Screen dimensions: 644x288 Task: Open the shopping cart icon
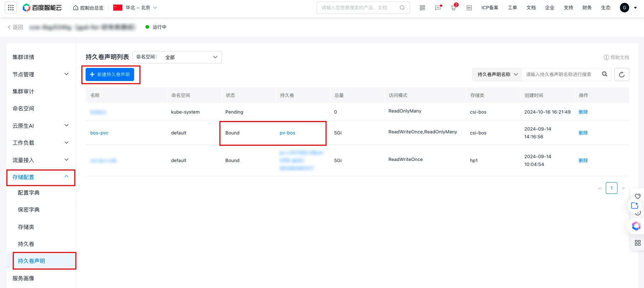454,7
